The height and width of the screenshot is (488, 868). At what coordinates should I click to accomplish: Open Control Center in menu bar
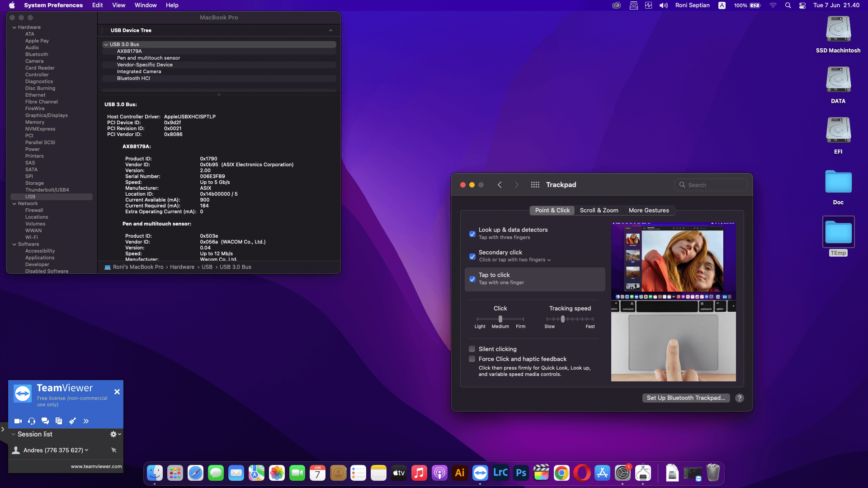pyautogui.click(x=802, y=5)
